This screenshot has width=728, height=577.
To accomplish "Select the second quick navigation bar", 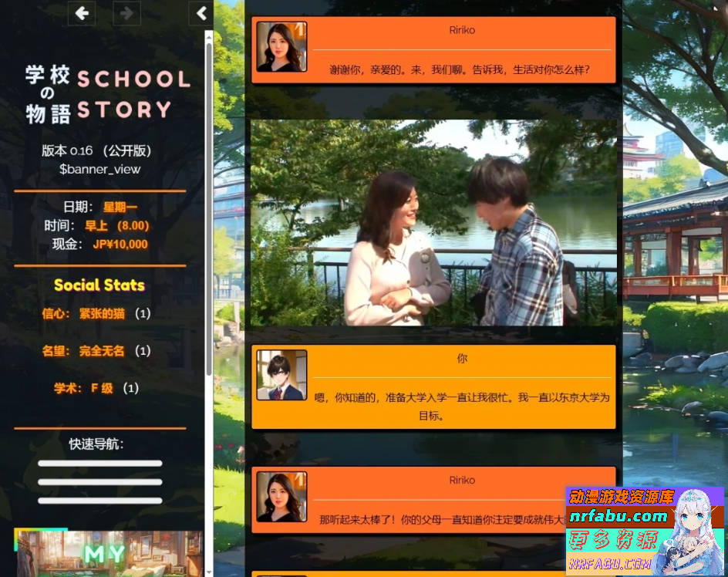I will point(99,480).
